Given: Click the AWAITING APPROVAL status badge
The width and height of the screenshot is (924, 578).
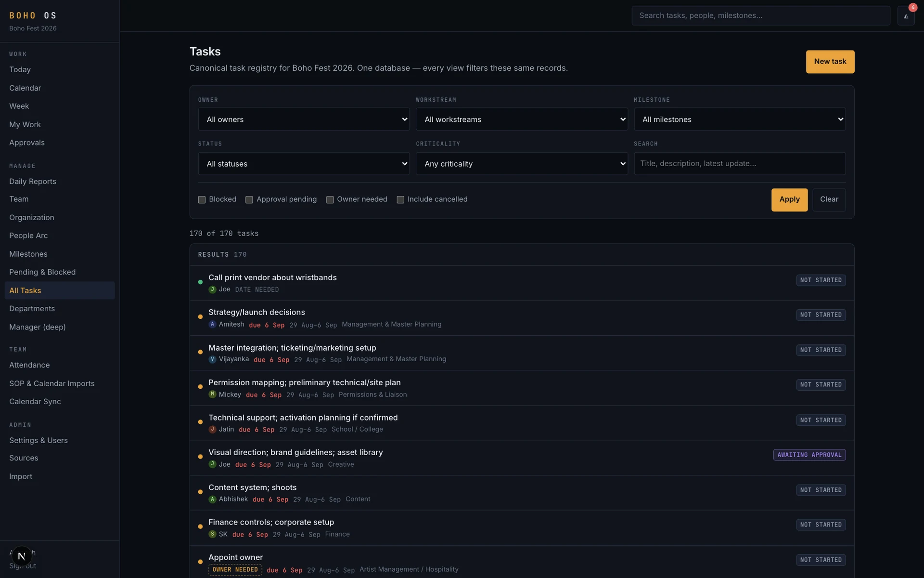Looking at the screenshot, I should point(809,455).
